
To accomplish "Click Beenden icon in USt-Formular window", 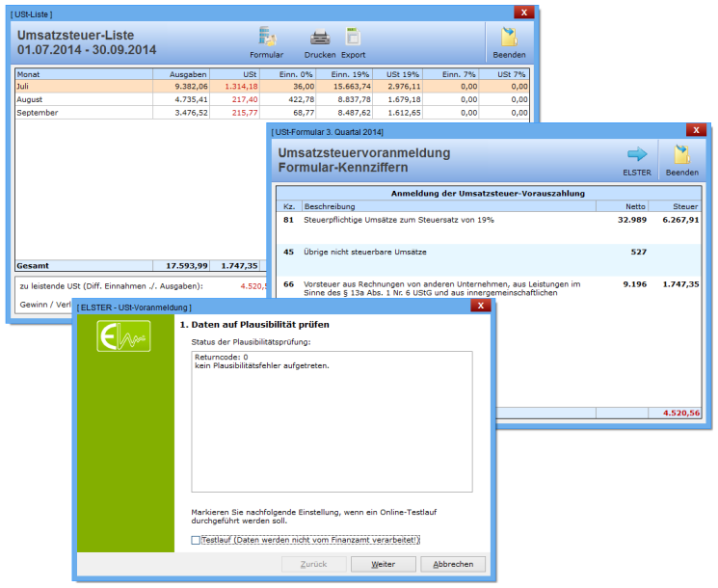I will click(682, 154).
